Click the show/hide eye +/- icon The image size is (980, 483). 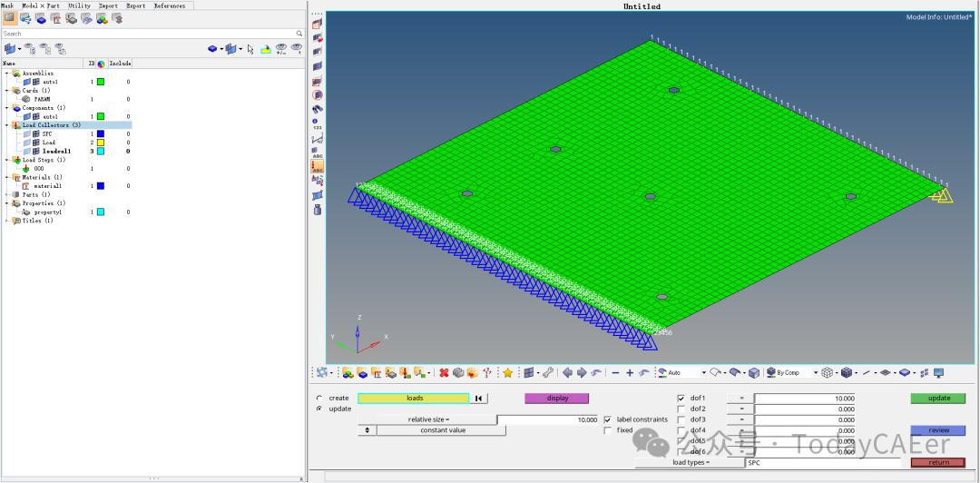[x=282, y=49]
